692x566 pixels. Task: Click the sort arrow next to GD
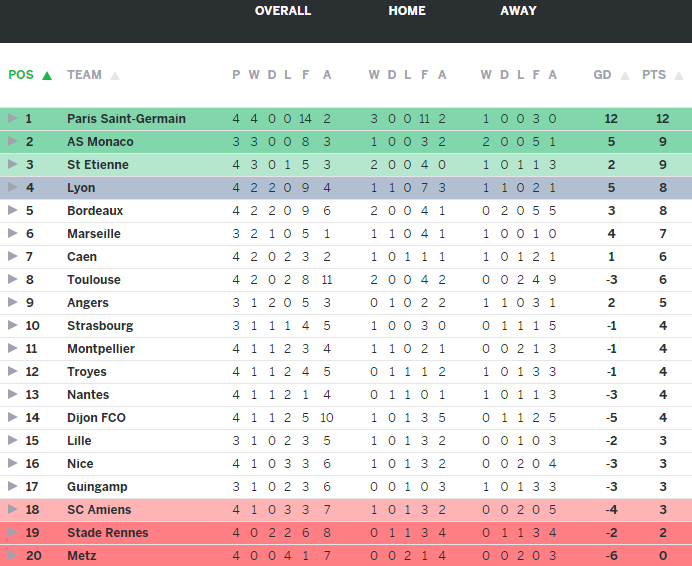[623, 75]
